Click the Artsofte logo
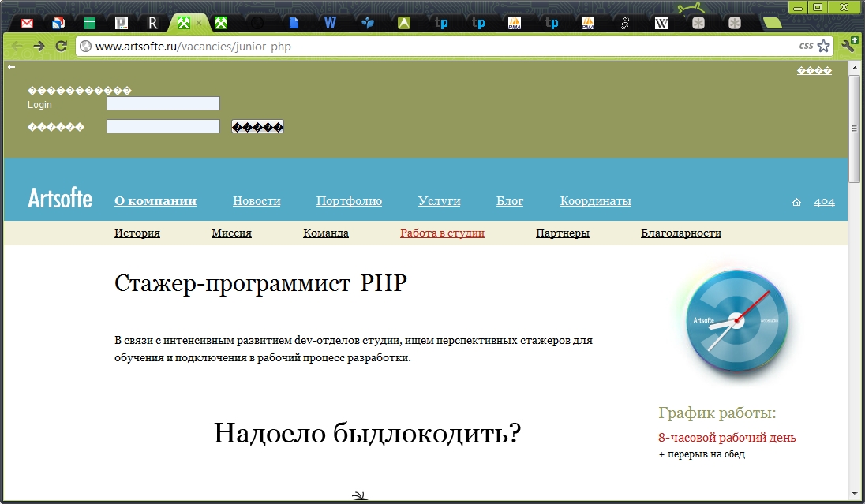 pos(60,198)
